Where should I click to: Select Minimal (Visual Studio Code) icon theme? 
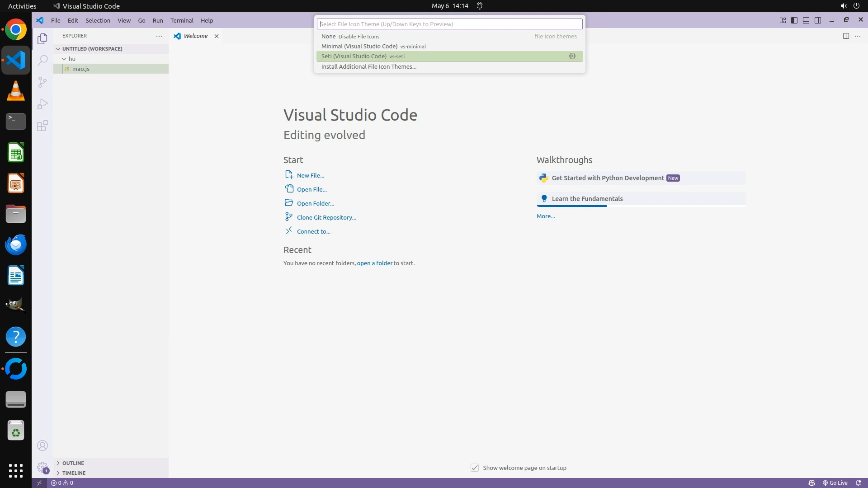coord(359,46)
